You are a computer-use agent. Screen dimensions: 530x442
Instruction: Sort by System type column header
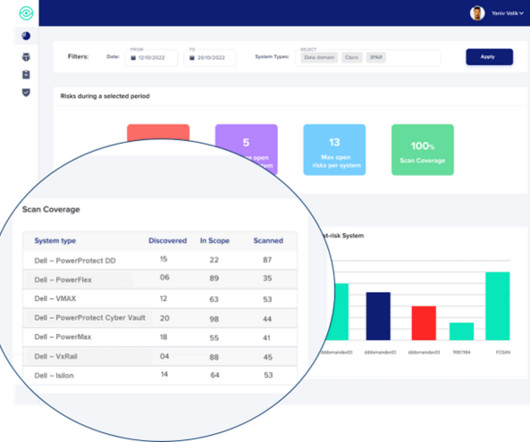[55, 241]
